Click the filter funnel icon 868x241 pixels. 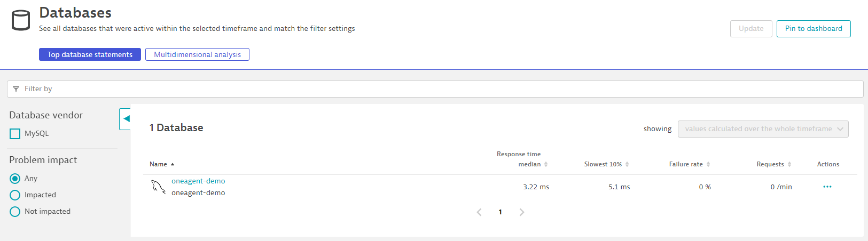(x=16, y=89)
